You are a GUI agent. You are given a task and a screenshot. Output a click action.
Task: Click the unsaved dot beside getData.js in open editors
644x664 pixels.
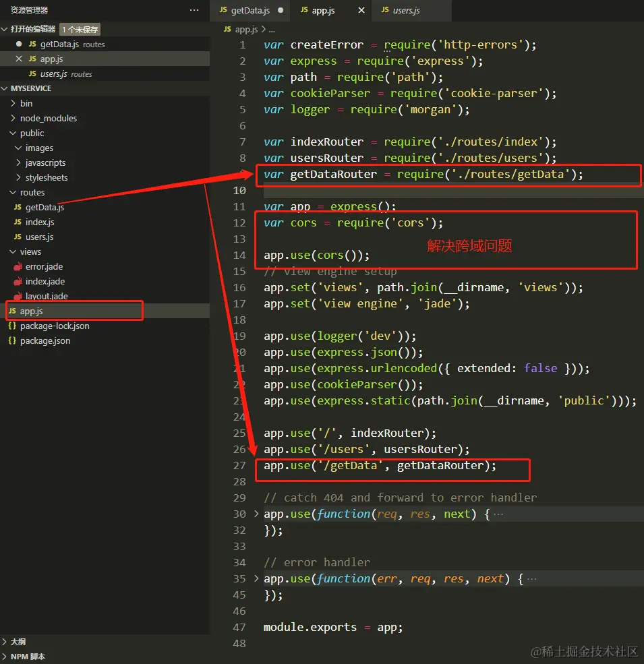click(19, 44)
